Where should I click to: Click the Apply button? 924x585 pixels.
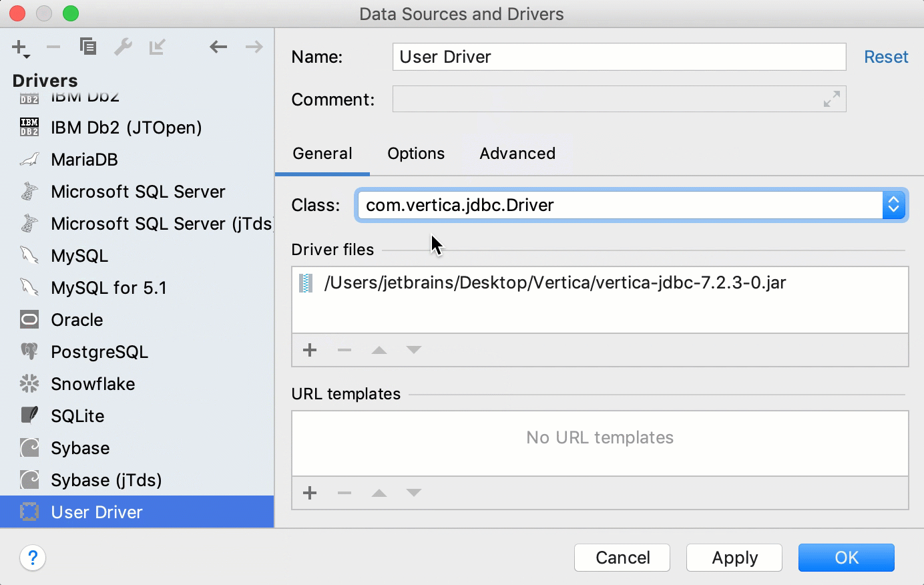(x=734, y=558)
